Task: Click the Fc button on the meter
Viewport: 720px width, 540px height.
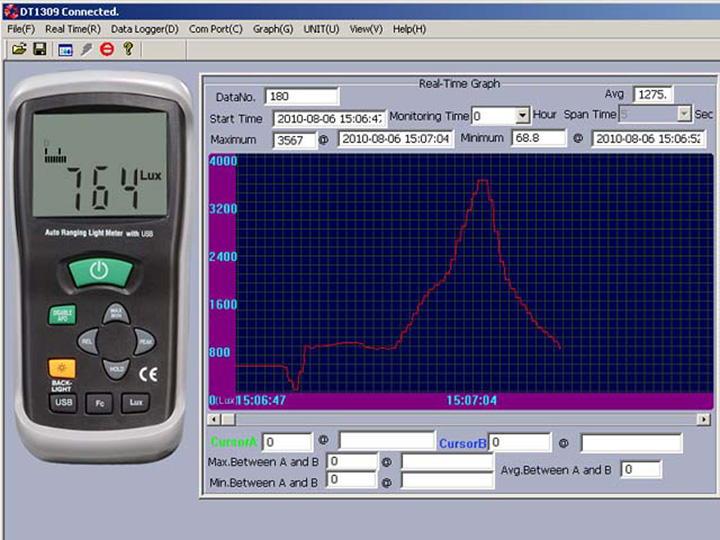Action: pos(100,404)
